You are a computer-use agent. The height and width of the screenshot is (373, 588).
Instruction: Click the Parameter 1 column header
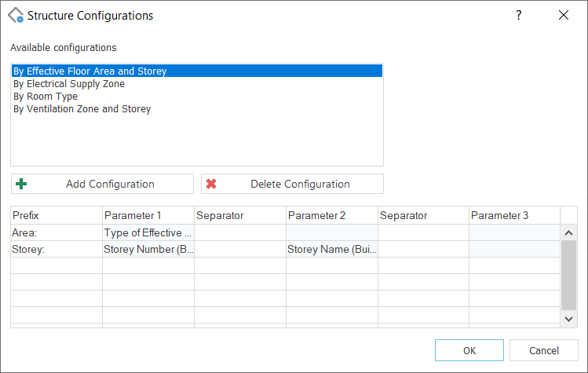[148, 215]
